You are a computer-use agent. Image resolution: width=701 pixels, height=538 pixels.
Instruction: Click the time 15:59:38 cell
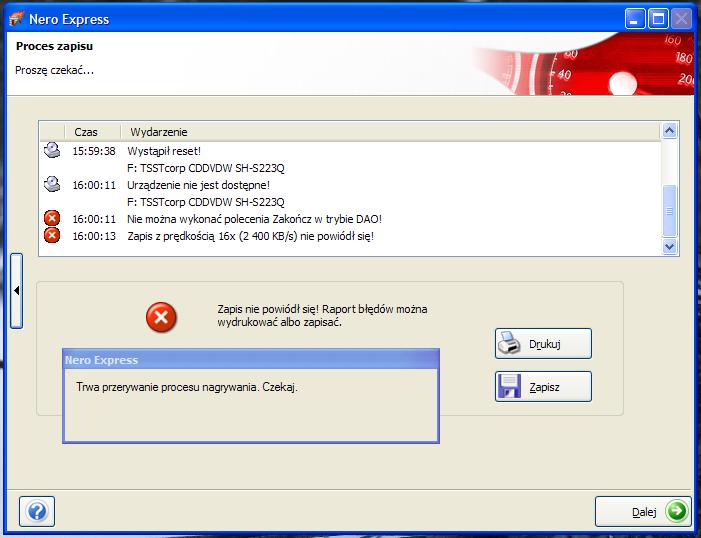coord(94,151)
